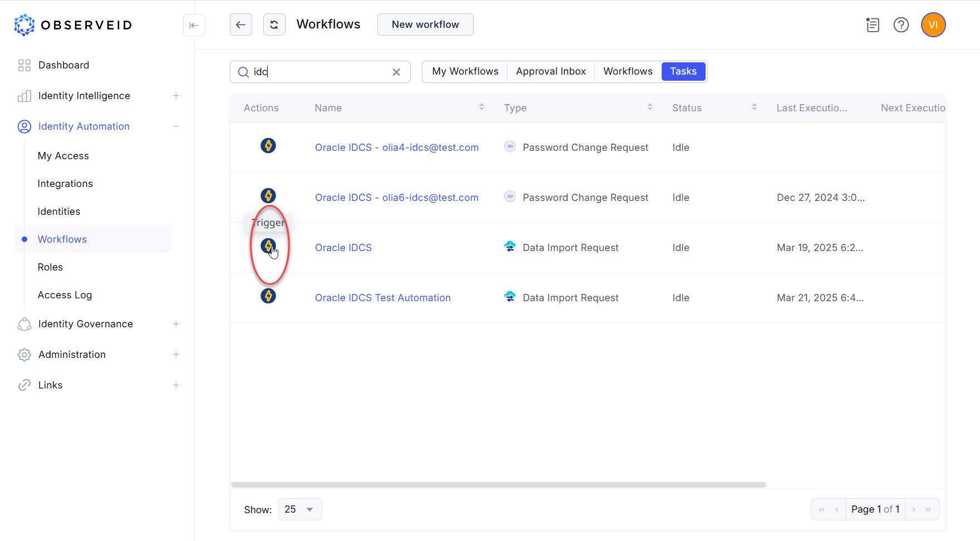Click the Data Import Request type icon
The height and width of the screenshot is (541, 980).
[510, 247]
